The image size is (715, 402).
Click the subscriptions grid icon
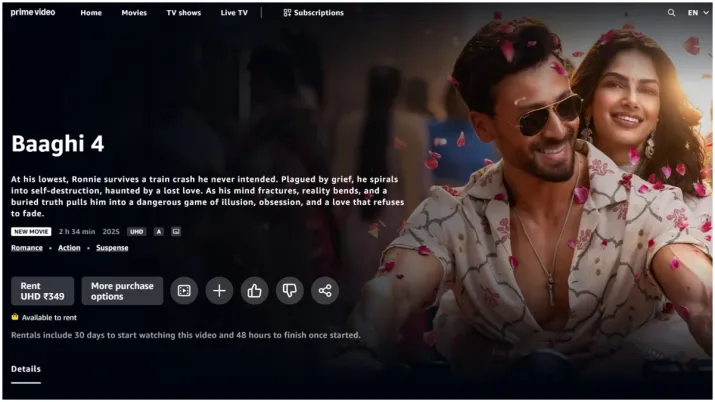(287, 13)
